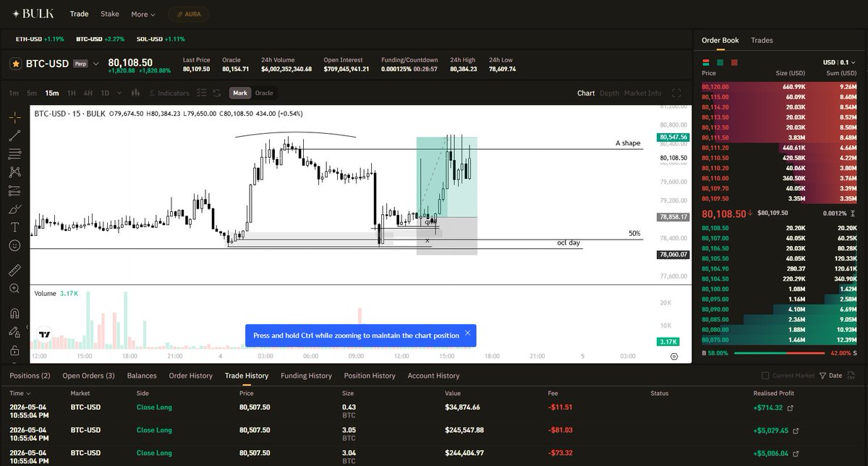Select the patterns drawing tool
The width and height of the screenshot is (868, 466).
(15, 172)
